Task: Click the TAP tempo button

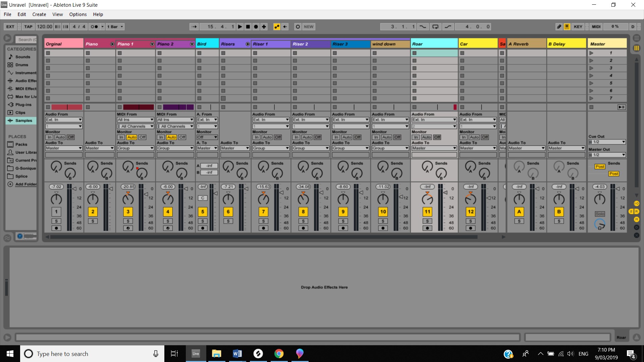Action: click(x=28, y=27)
